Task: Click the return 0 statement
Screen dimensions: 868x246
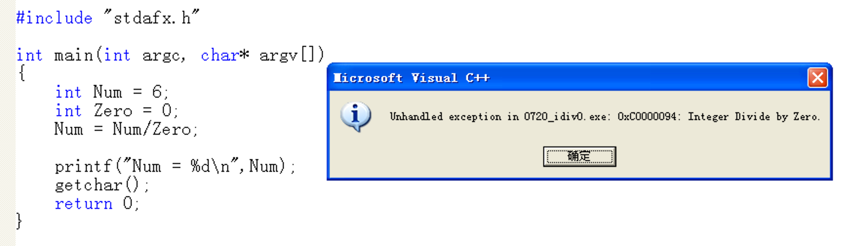Action: tap(97, 204)
